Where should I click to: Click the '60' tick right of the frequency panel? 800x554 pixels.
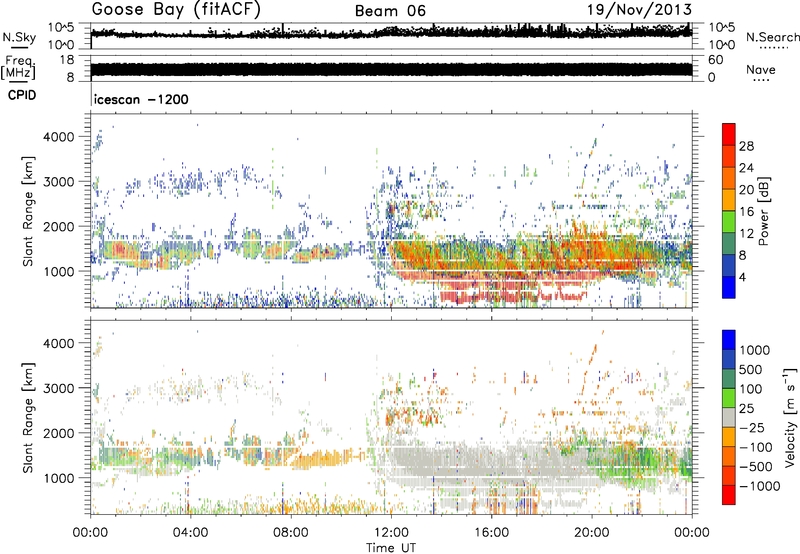tap(715, 60)
